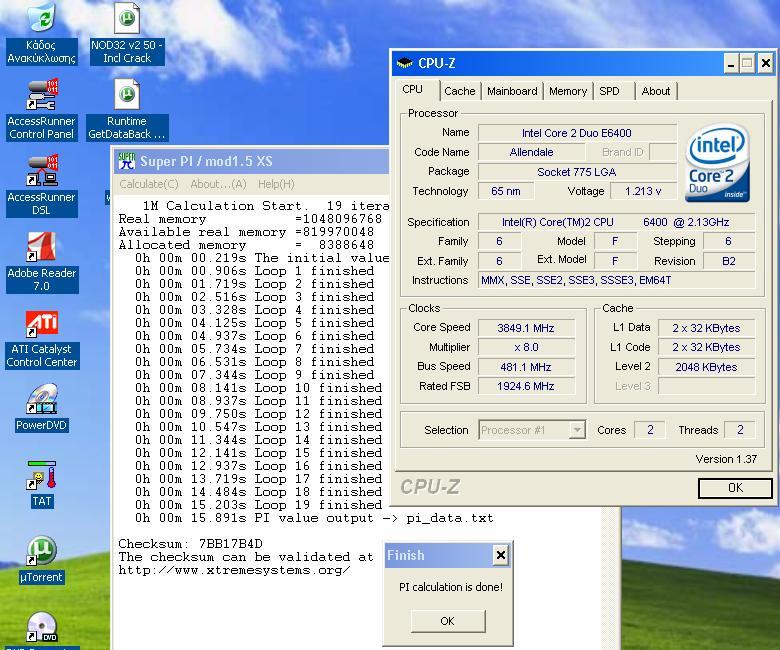The width and height of the screenshot is (780, 650).
Task: Open the Memory tab in CPU-Z
Action: 568,91
